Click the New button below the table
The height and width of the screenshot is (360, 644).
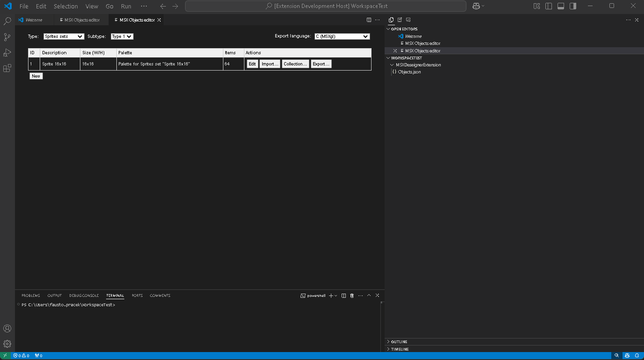pos(36,76)
